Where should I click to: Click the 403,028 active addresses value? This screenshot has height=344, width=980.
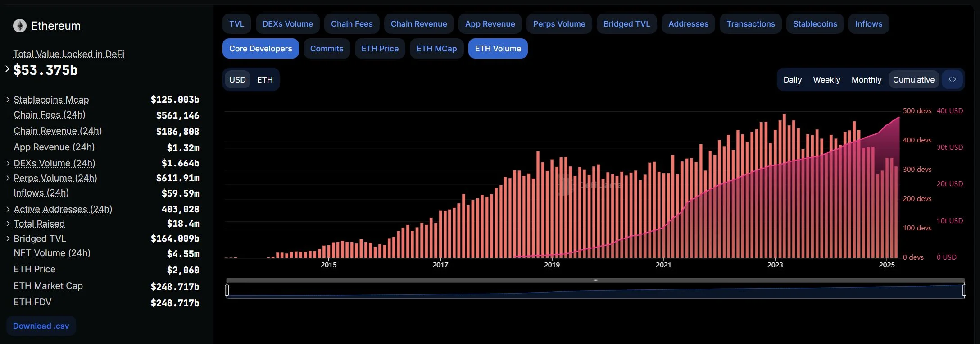(180, 209)
